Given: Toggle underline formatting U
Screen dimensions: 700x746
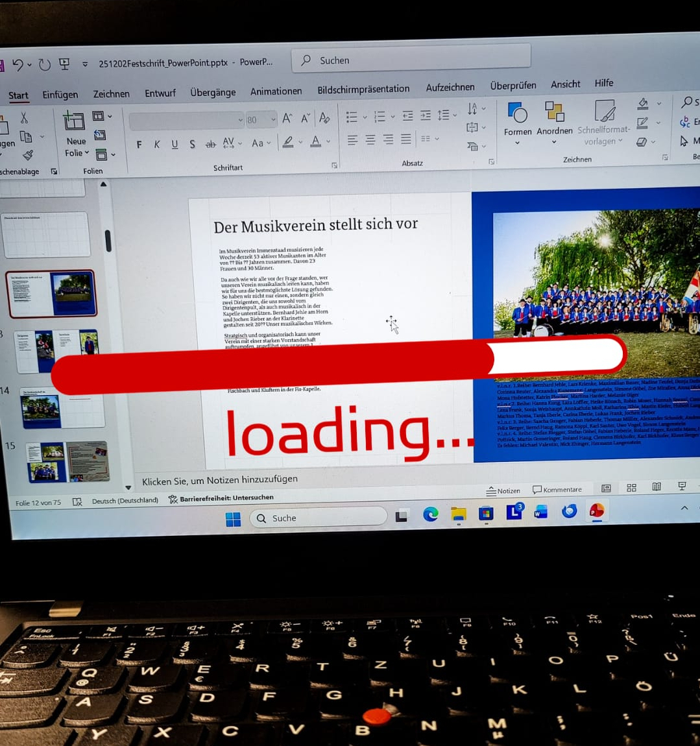Looking at the screenshot, I should click(x=175, y=144).
